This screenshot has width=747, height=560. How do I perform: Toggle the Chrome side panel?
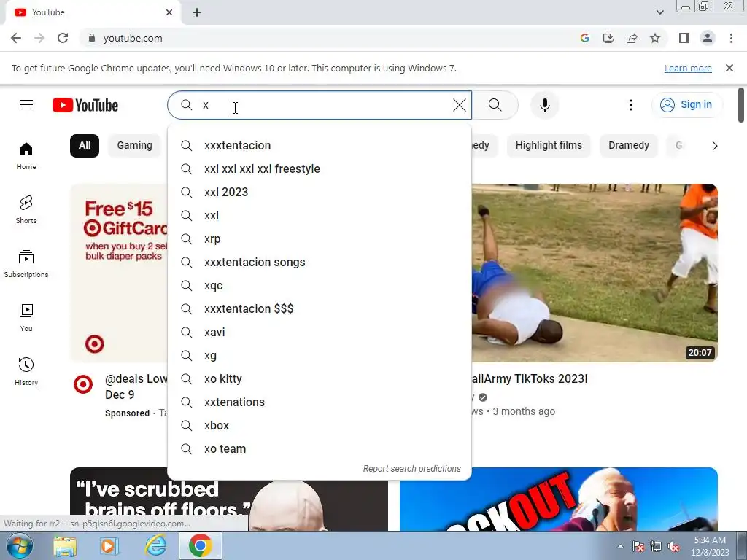click(x=684, y=38)
